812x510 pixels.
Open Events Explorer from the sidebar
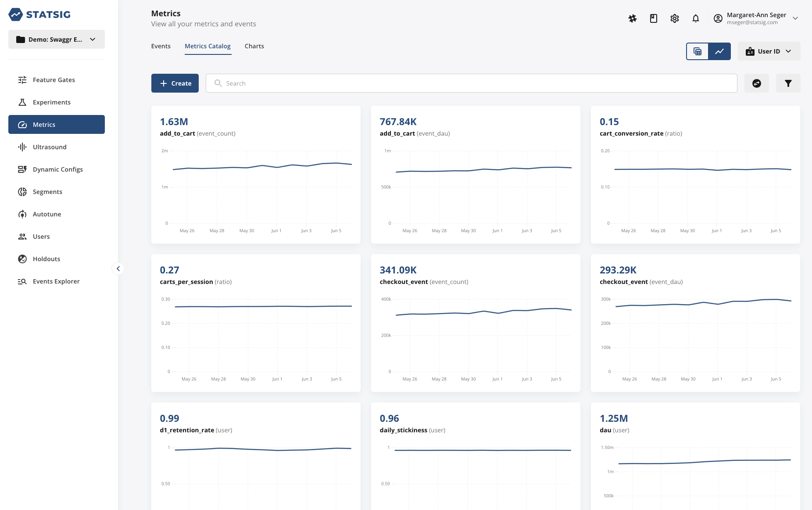coord(56,281)
